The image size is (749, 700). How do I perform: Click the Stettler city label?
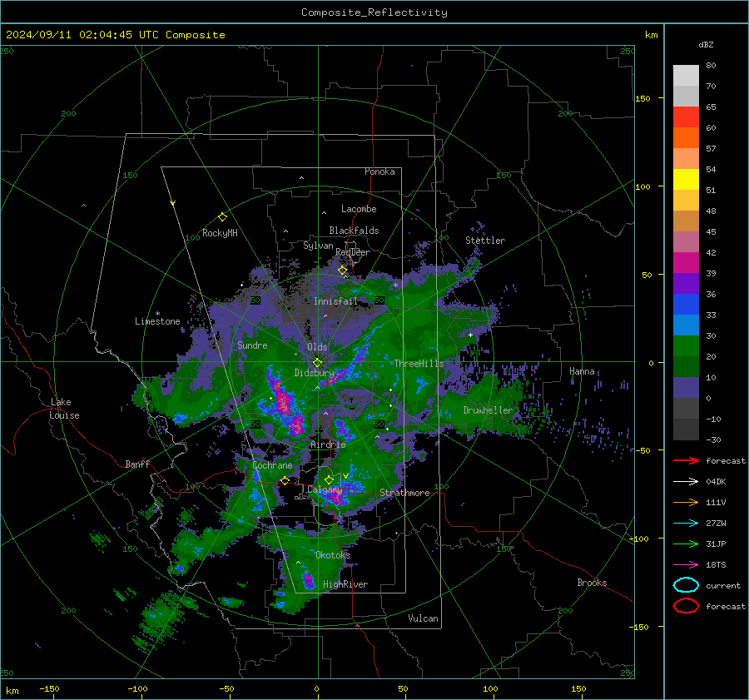point(485,241)
